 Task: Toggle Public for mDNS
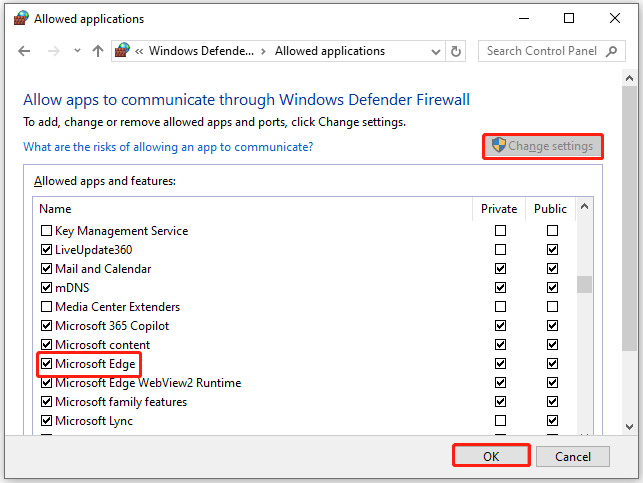click(x=552, y=287)
